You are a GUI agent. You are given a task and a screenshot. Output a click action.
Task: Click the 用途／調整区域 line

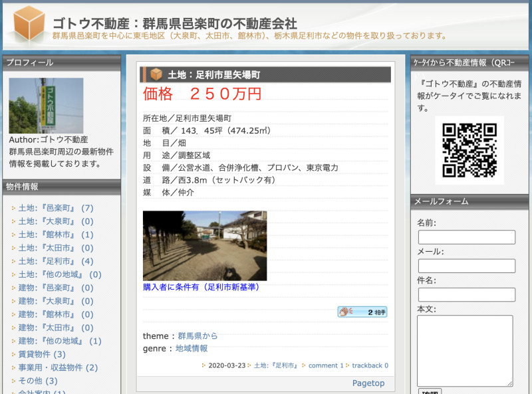(x=176, y=155)
